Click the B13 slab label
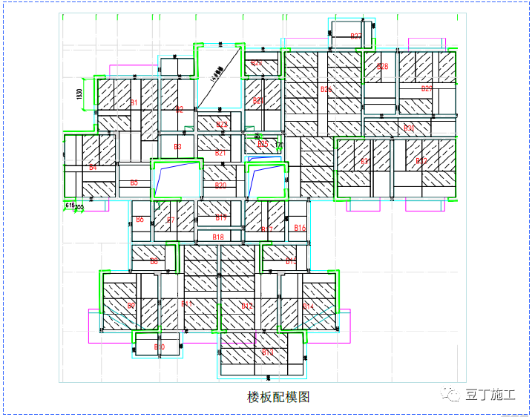This screenshot has width=532, height=417. pyautogui.click(x=267, y=352)
